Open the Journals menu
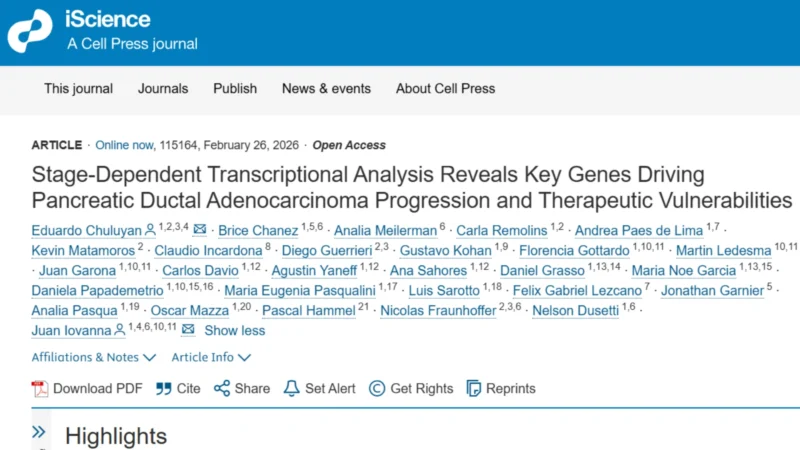 [x=163, y=88]
